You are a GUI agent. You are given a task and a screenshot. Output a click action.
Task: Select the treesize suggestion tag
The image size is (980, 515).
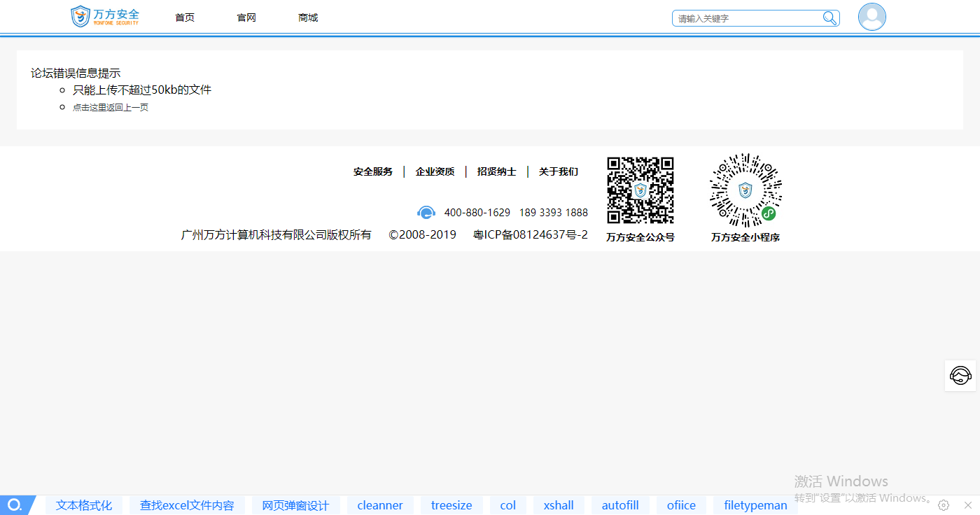[451, 505]
